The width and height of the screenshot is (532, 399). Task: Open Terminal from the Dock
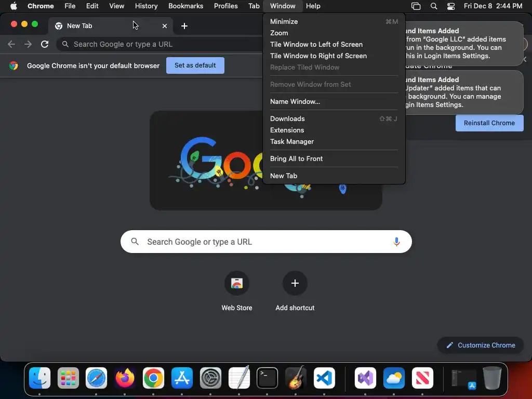(267, 378)
